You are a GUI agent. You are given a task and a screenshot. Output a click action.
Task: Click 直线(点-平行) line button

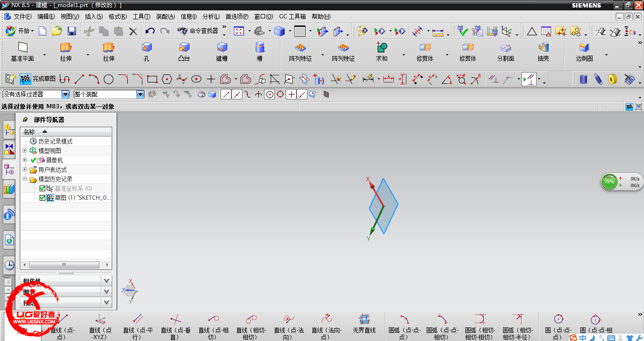138,327
